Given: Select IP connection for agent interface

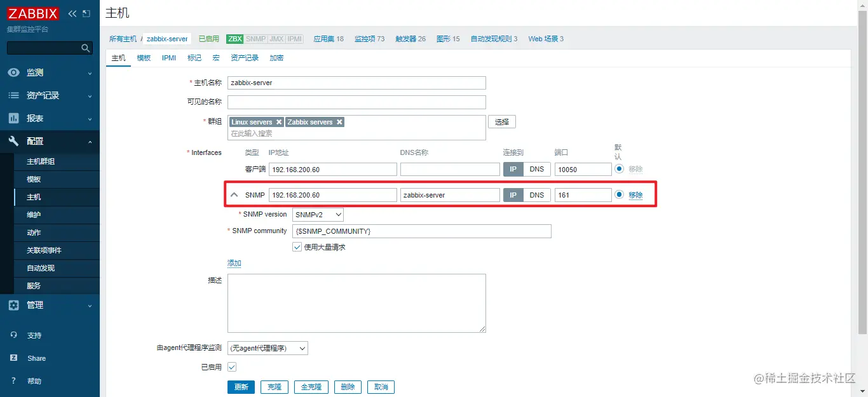Looking at the screenshot, I should click(513, 169).
